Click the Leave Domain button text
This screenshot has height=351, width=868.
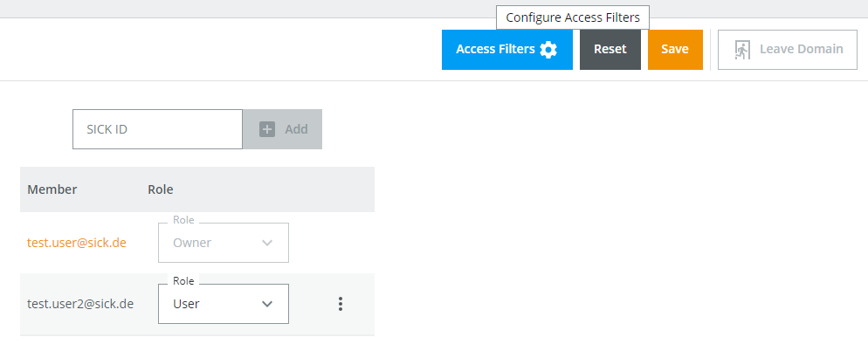click(801, 50)
